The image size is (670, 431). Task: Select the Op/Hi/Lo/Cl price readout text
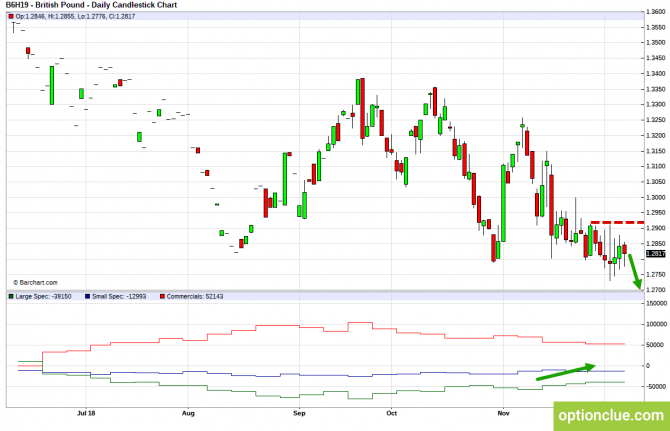[x=75, y=16]
